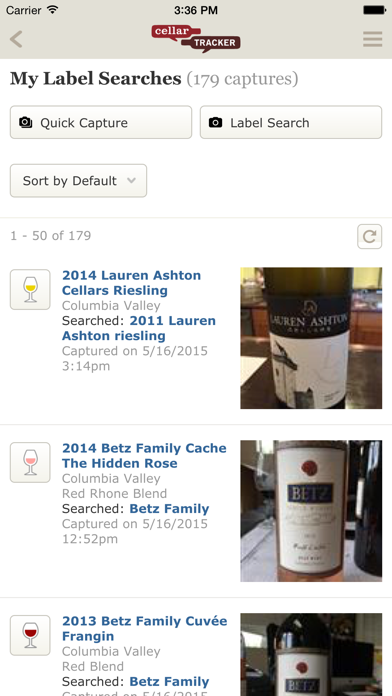Tap the CellarTracker logo
392x696 pixels.
(196, 39)
